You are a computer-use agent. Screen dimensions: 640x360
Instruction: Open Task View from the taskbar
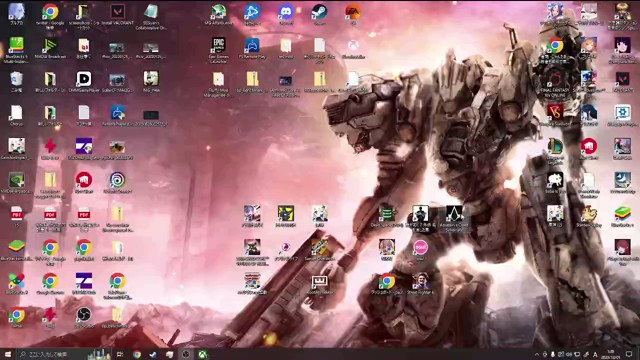pyautogui.click(x=120, y=354)
